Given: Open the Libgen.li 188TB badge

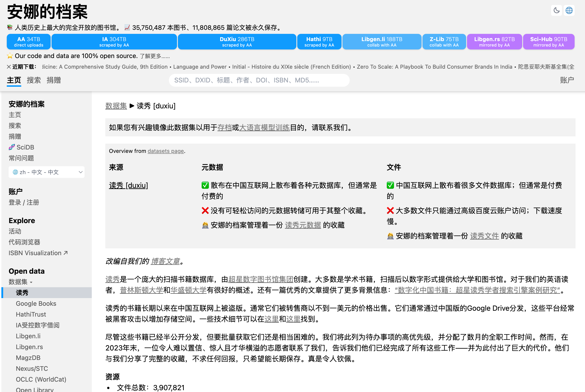Looking at the screenshot, I should tap(382, 42).
